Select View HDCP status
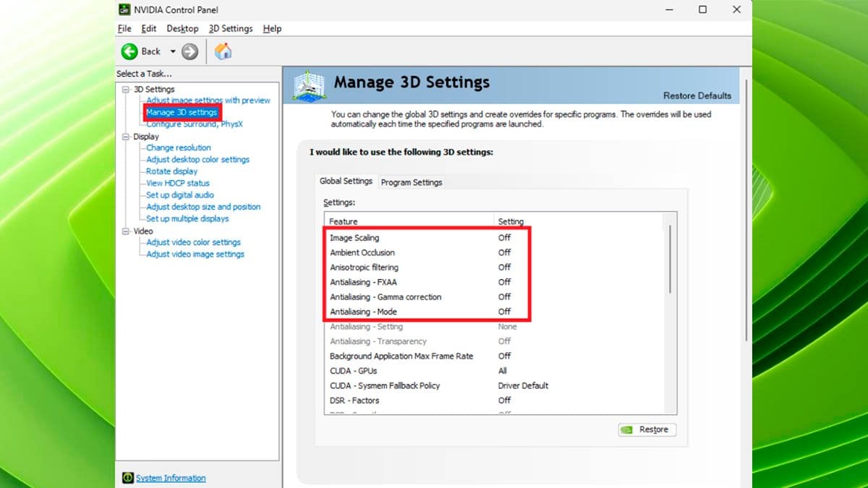Viewport: 868px width, 488px height. [178, 183]
